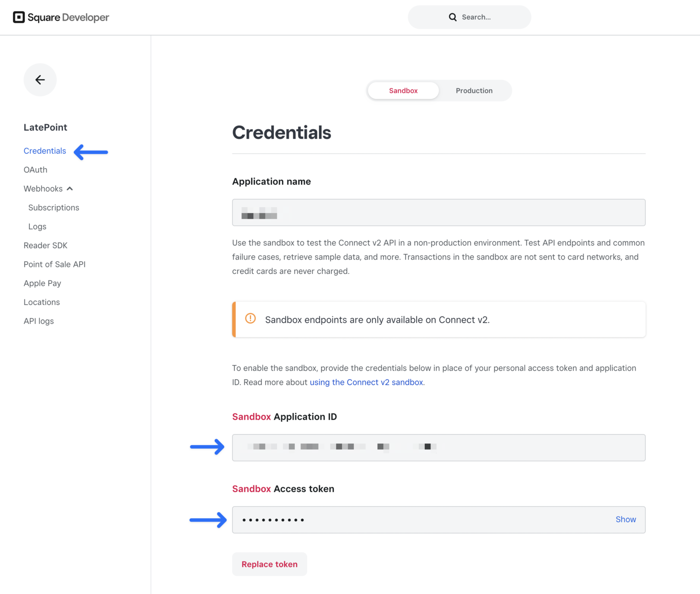Click the back arrow button
The height and width of the screenshot is (594, 700).
point(40,80)
